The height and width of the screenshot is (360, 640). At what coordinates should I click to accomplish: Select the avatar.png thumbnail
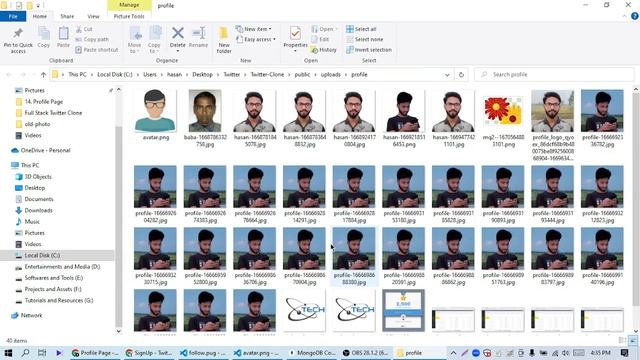click(155, 111)
